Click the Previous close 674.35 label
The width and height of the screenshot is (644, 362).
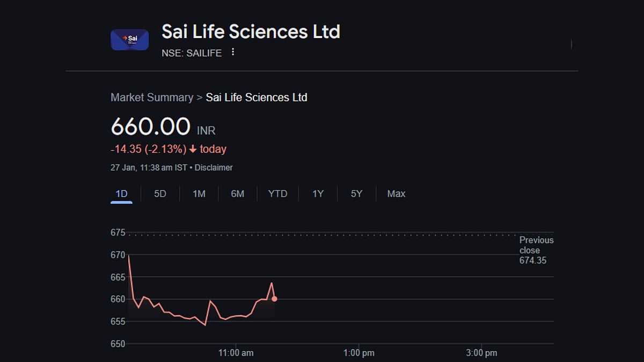click(x=536, y=250)
